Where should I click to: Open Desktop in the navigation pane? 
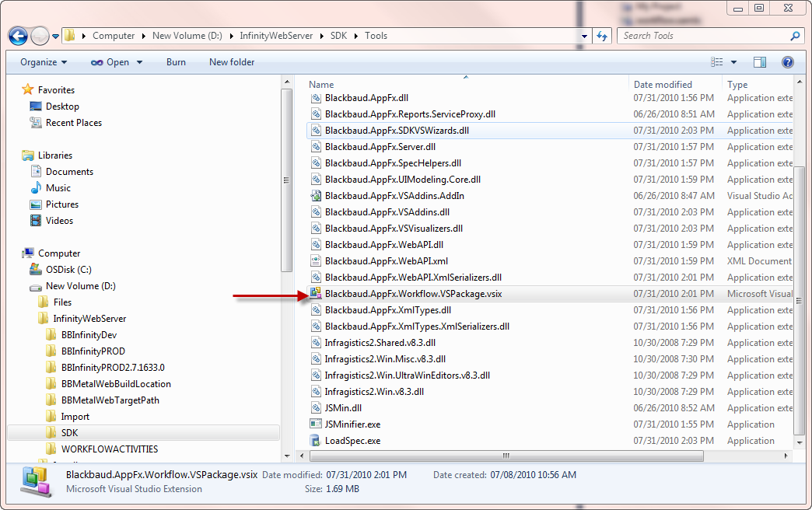(62, 107)
